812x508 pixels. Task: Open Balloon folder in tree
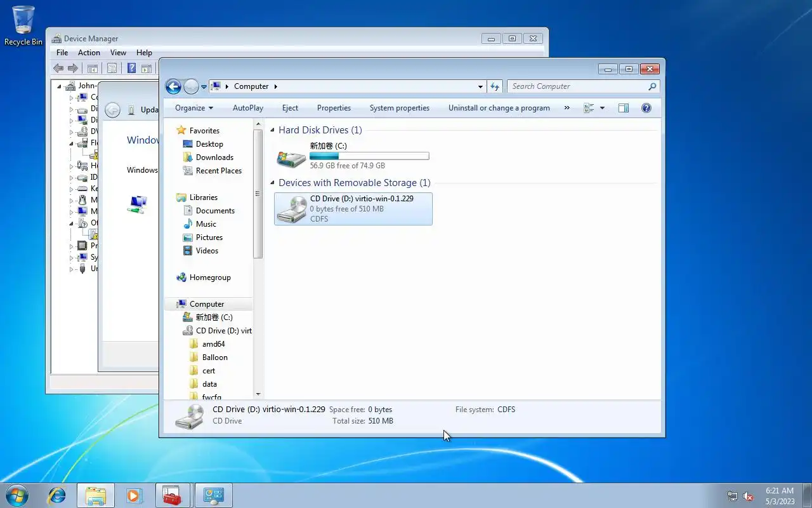click(214, 358)
